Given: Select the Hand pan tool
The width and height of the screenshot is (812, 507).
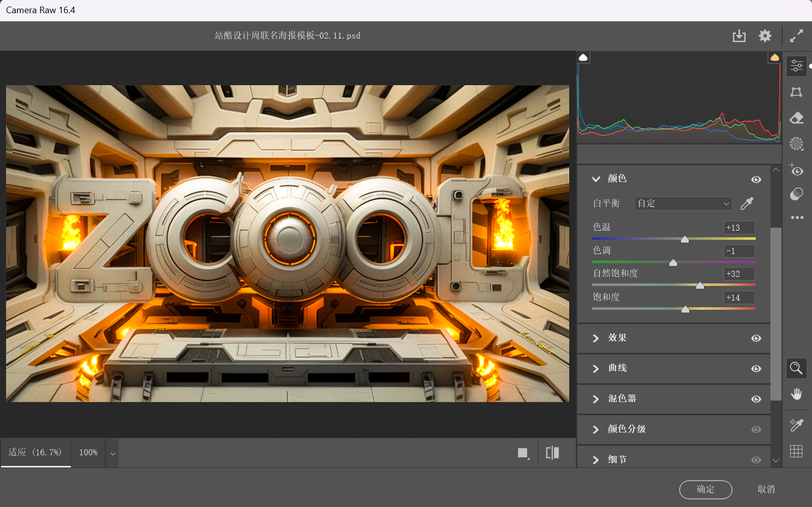Looking at the screenshot, I should click(x=796, y=394).
